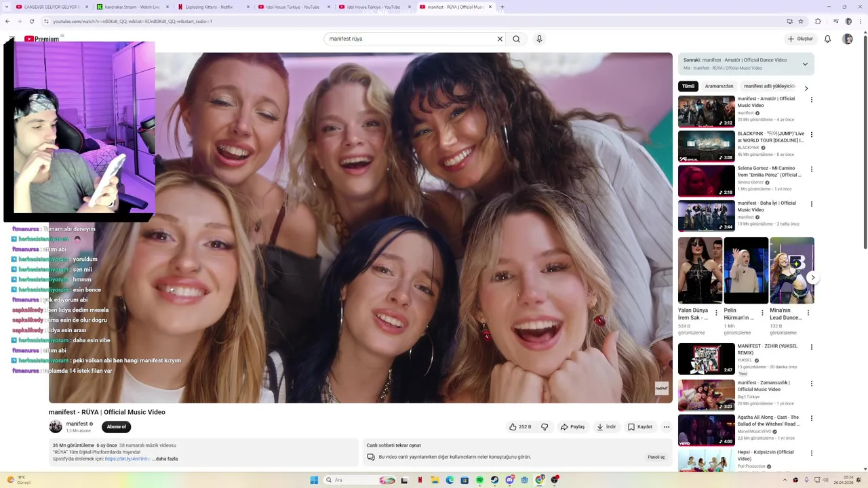This screenshot has width=868, height=488.
Task: Open Hepsi - Kalpsizsin video thumbnail
Action: click(707, 460)
